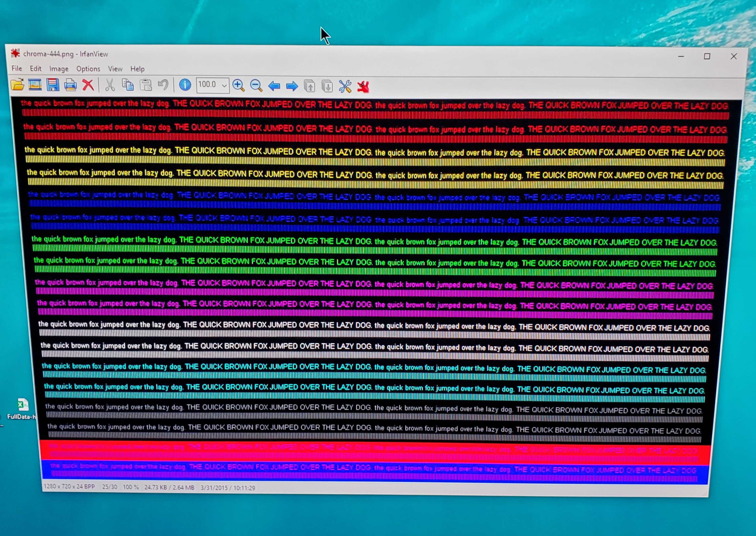
Task: Click the copy icon in toolbar
Action: click(x=128, y=85)
